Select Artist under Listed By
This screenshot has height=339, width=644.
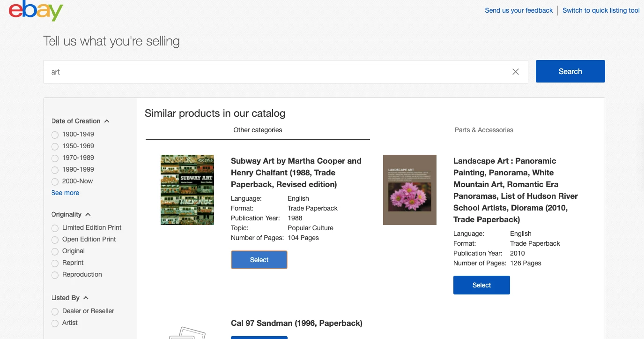[x=55, y=323]
